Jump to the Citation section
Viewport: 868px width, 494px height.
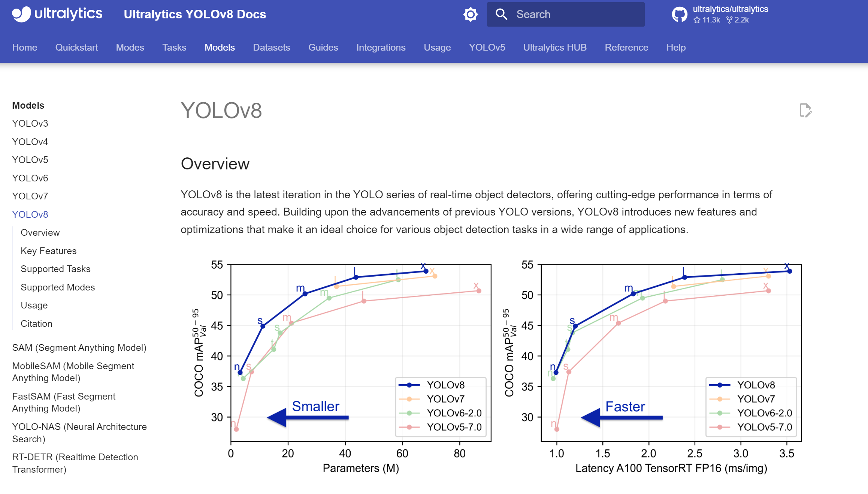(36, 323)
